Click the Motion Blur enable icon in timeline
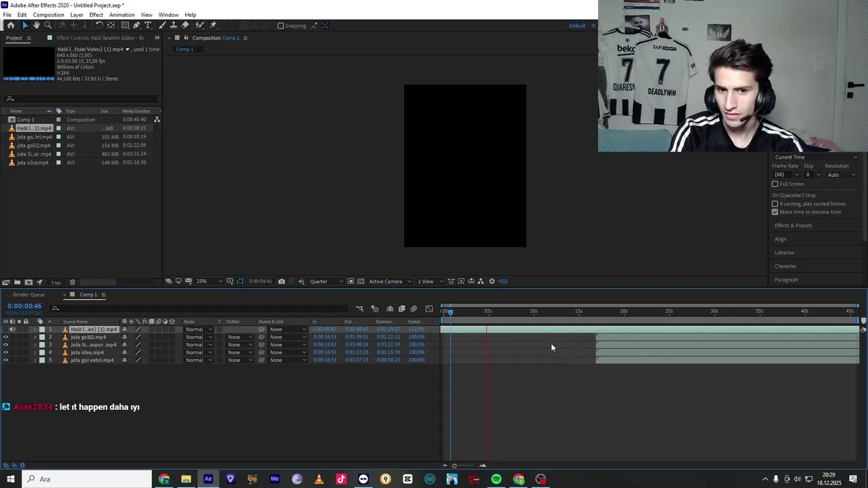Image resolution: width=868 pixels, height=488 pixels. [x=414, y=308]
